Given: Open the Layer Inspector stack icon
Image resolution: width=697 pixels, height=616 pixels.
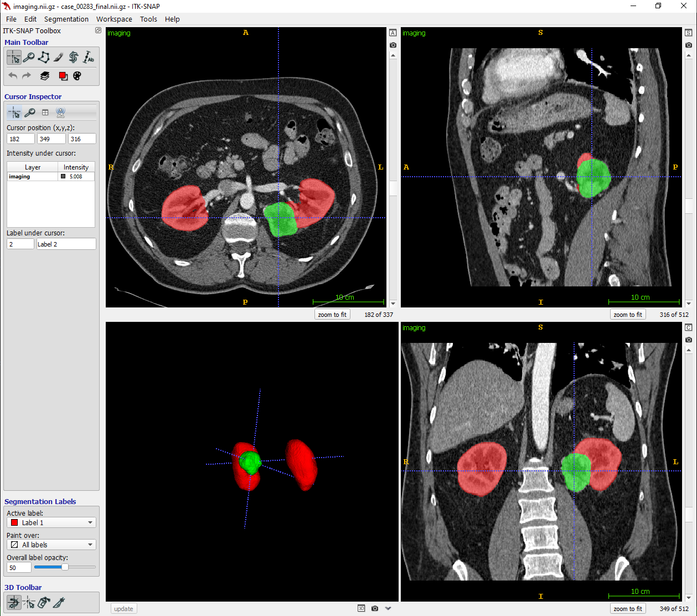Looking at the screenshot, I should click(x=45, y=76).
